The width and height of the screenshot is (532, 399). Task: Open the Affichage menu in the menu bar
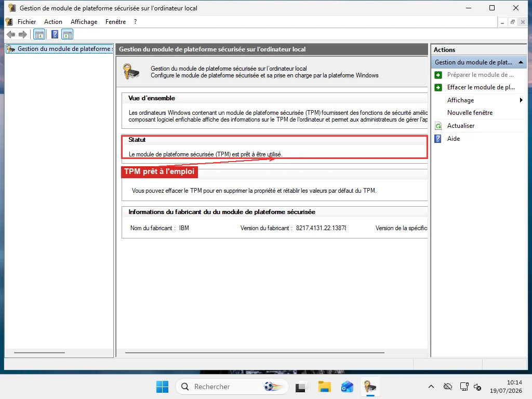pos(84,22)
